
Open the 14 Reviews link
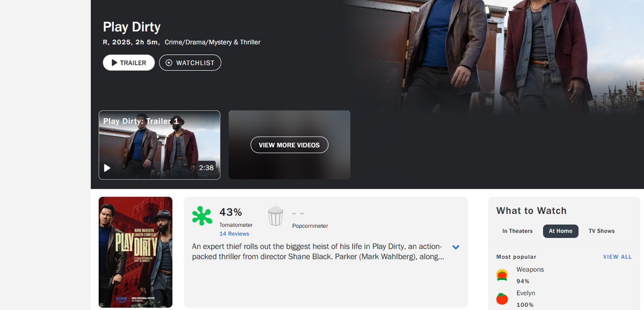click(234, 234)
